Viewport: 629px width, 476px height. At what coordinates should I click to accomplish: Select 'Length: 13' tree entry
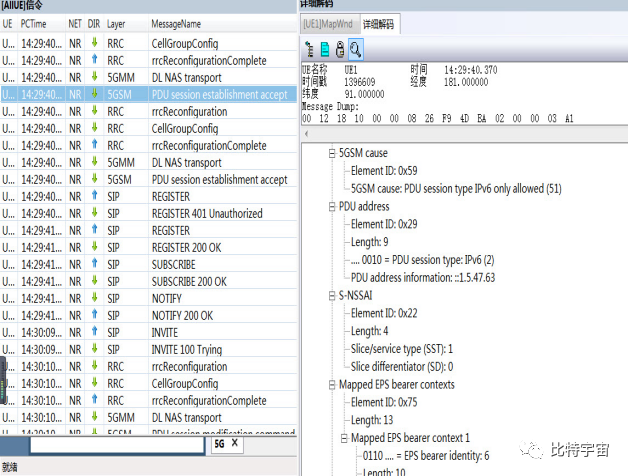pos(372,420)
